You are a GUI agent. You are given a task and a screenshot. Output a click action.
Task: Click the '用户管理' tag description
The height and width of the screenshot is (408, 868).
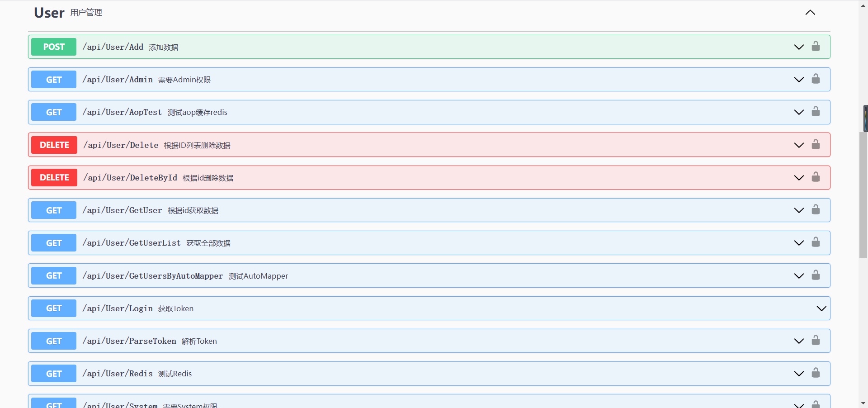86,13
